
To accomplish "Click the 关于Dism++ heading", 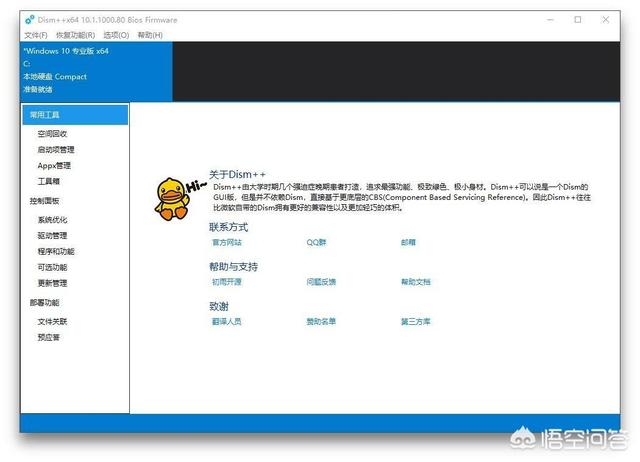I will click(237, 175).
